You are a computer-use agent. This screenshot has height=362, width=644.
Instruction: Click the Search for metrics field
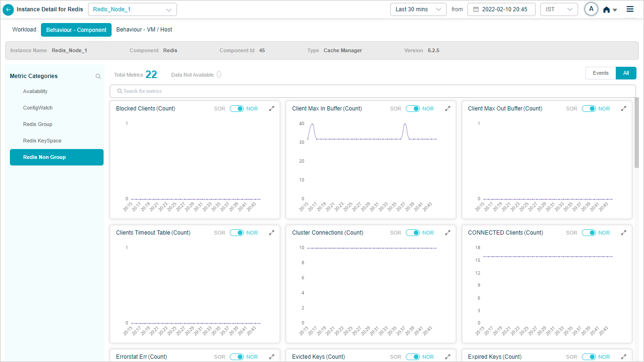[372, 91]
